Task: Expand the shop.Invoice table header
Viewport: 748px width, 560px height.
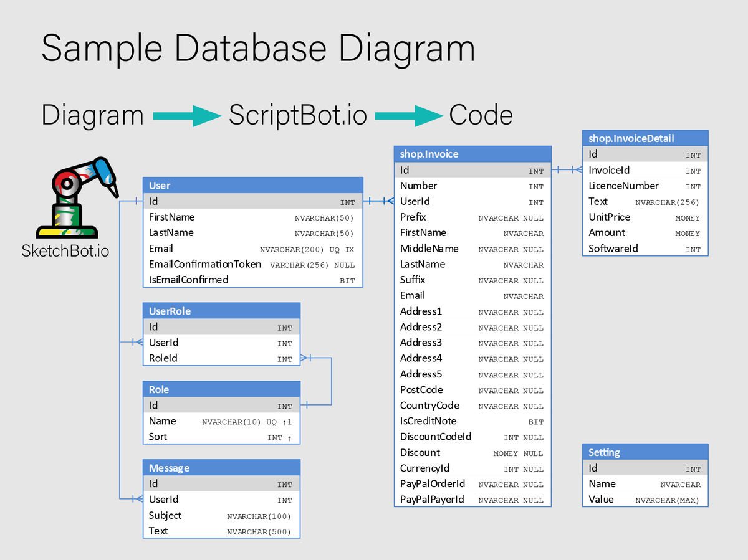Action: 472,153
